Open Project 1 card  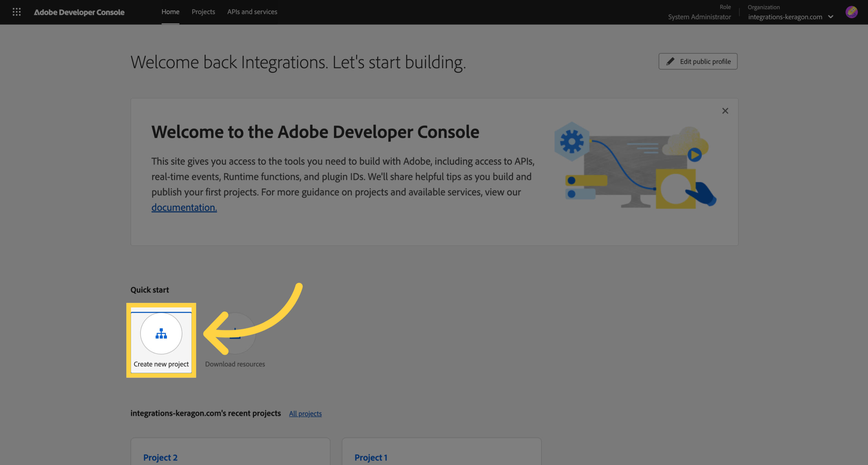point(441,451)
